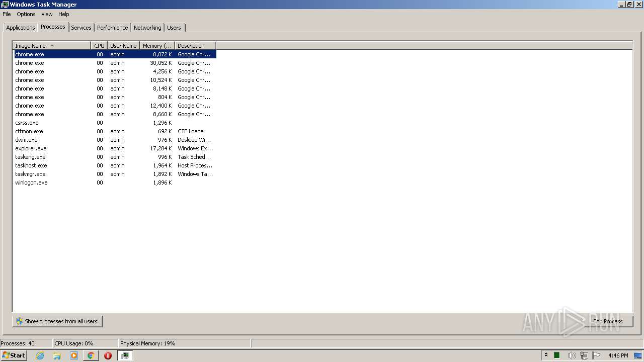The image size is (644, 362).
Task: Click the Physical Memory: 19% status entry
Action: (148, 343)
